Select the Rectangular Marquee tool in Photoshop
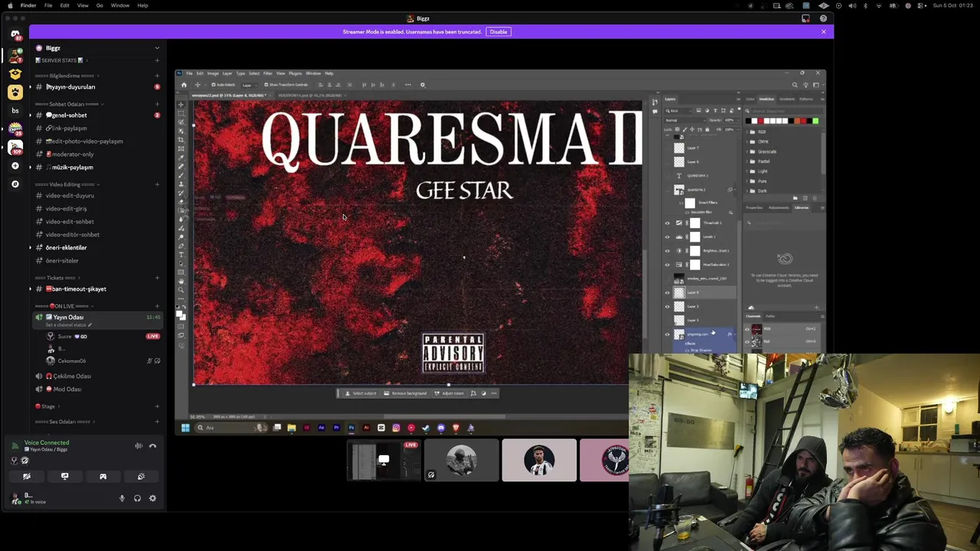The image size is (980, 551). [x=181, y=113]
